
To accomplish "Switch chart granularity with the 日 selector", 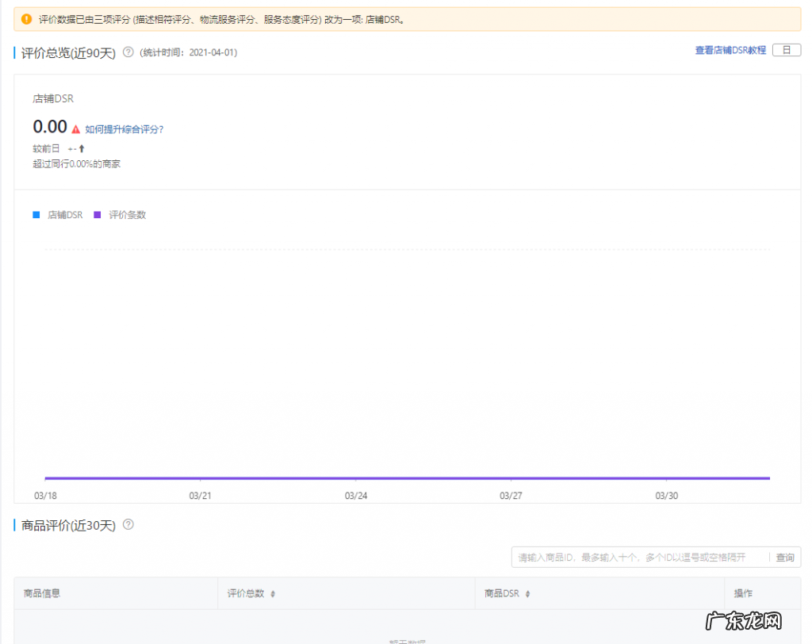I will (x=788, y=49).
